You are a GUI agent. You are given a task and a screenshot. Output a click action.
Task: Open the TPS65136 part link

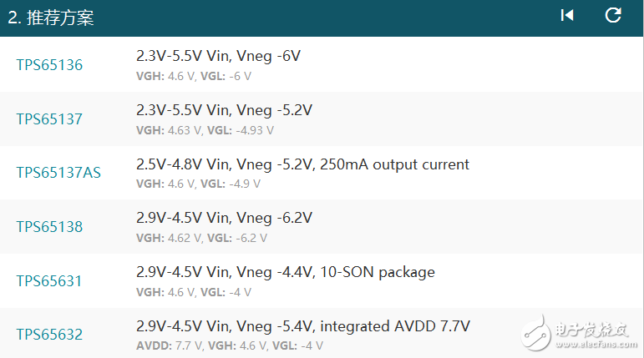49,65
